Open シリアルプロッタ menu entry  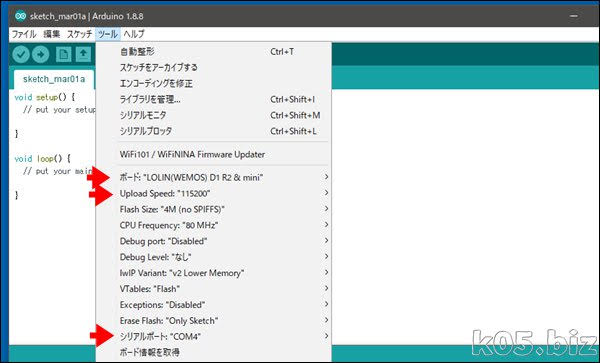[214, 131]
